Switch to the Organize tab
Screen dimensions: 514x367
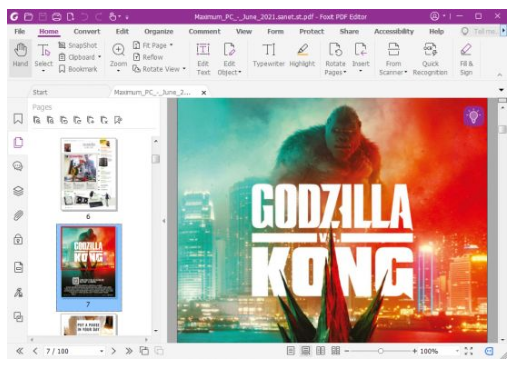(159, 31)
